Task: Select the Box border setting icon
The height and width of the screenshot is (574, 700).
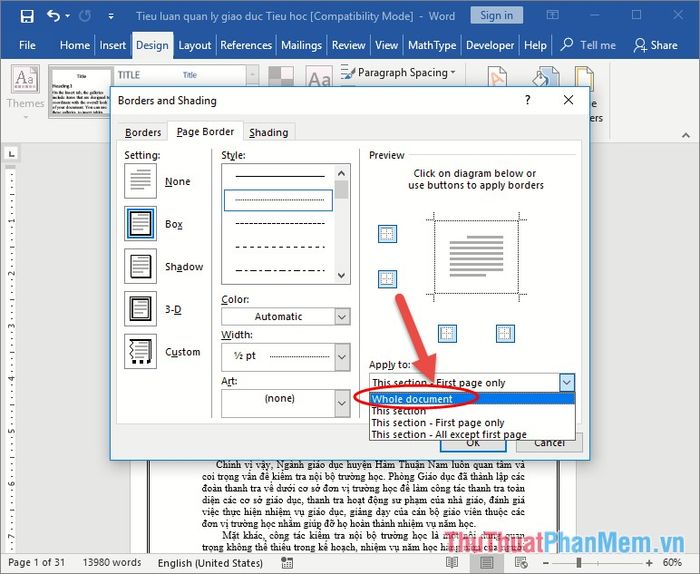Action: coord(141,223)
